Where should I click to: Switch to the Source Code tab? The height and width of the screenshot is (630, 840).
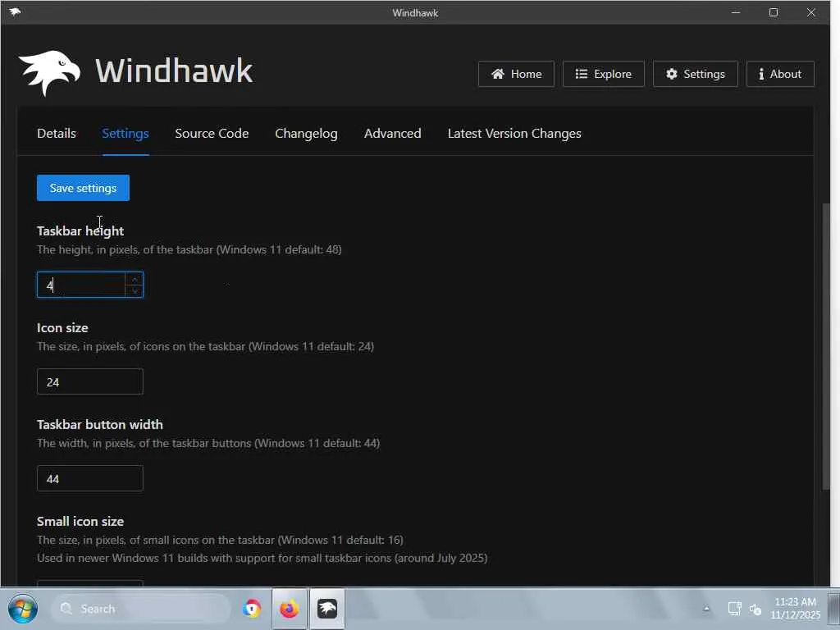point(212,134)
